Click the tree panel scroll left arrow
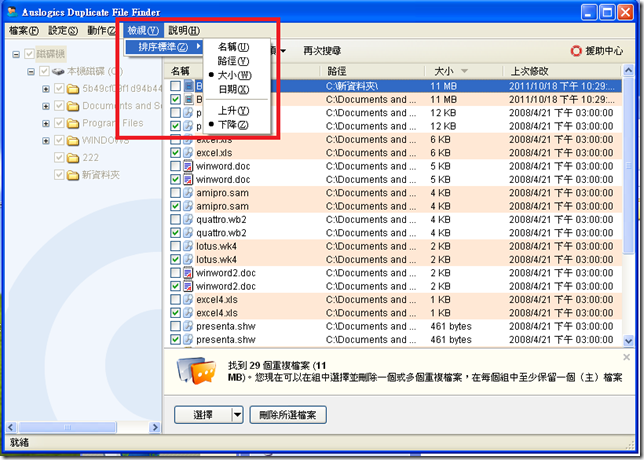644x460 pixels. point(12,427)
